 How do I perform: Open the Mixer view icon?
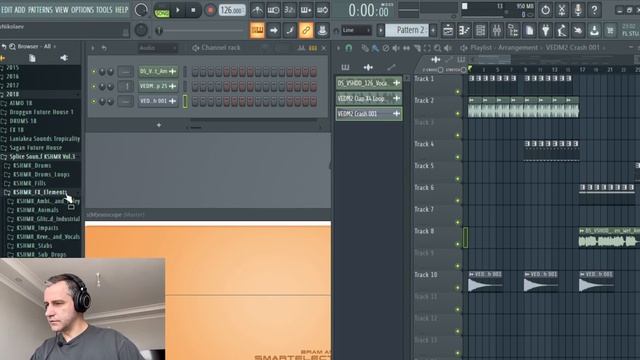pyautogui.click(x=497, y=30)
